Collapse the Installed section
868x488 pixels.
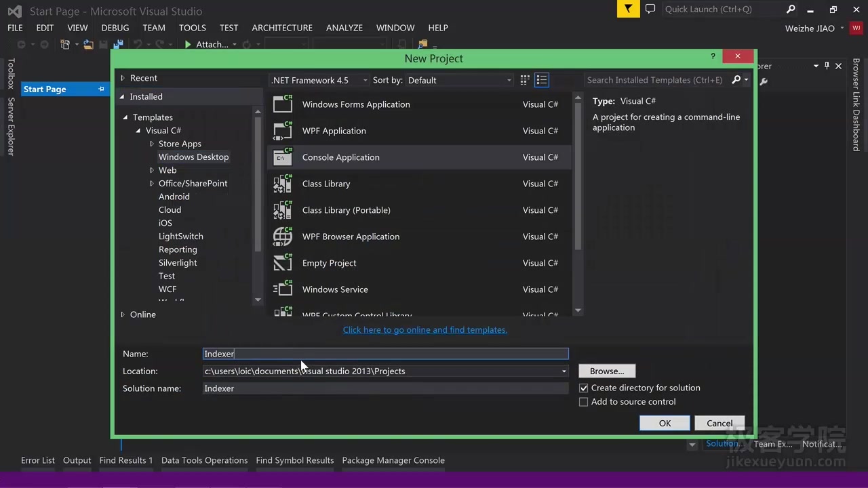click(123, 96)
